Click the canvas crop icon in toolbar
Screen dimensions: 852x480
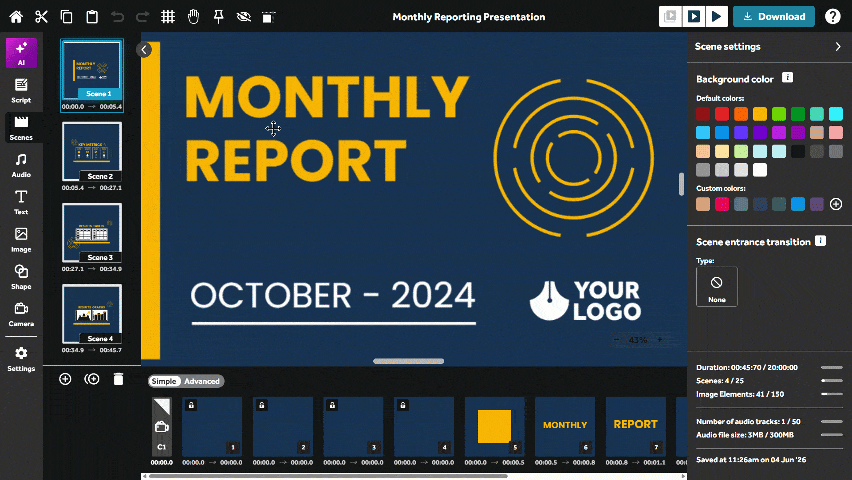(x=268, y=17)
